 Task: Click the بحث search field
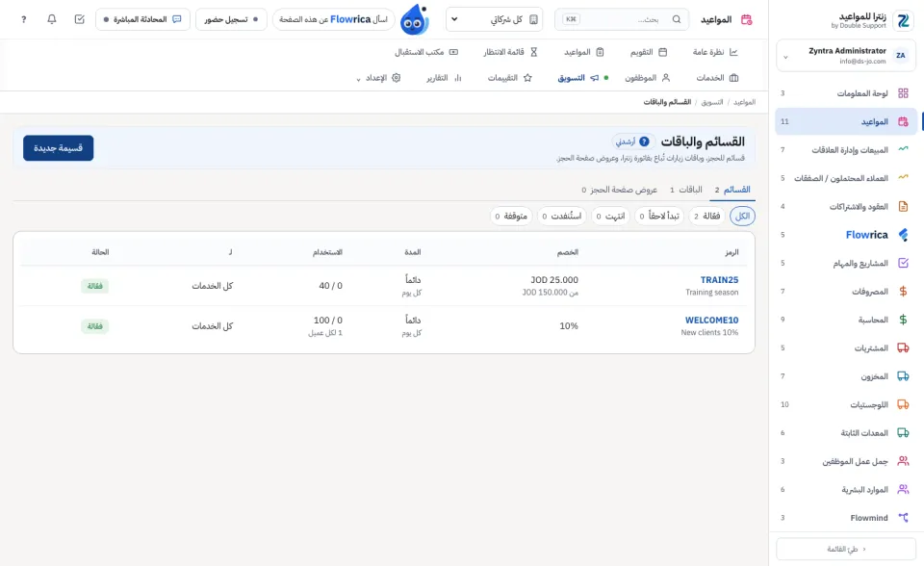click(x=622, y=19)
